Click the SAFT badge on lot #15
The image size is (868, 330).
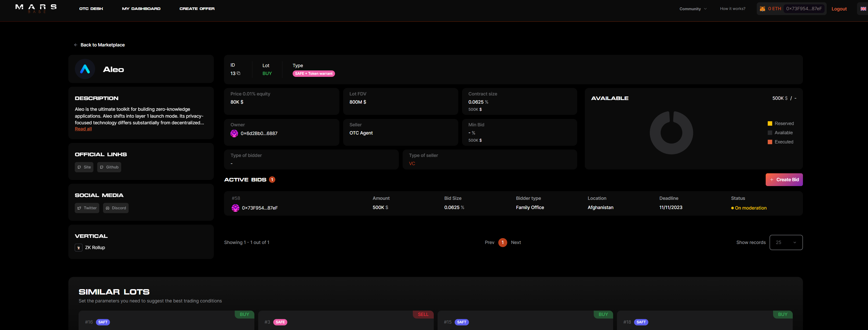pyautogui.click(x=462, y=322)
